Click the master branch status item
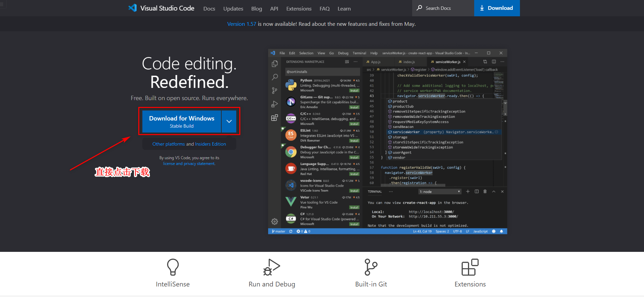The image size is (644, 297). click(x=279, y=231)
